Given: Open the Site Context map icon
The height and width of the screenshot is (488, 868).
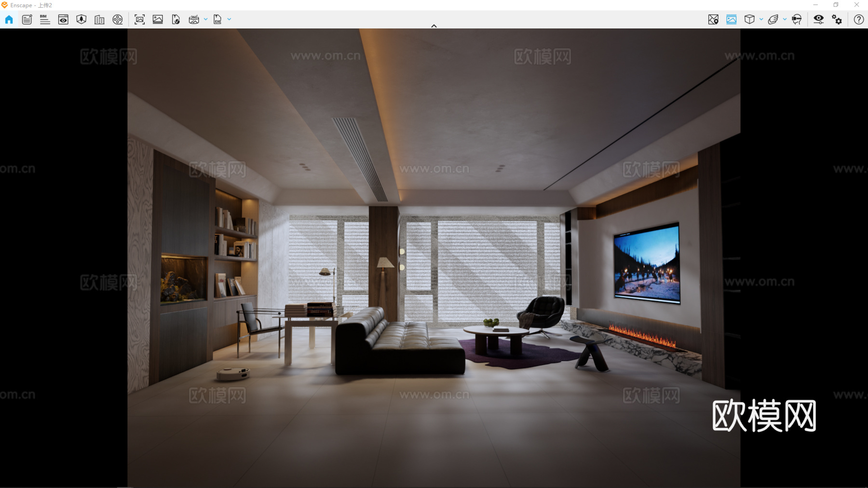Looking at the screenshot, I should (x=81, y=19).
